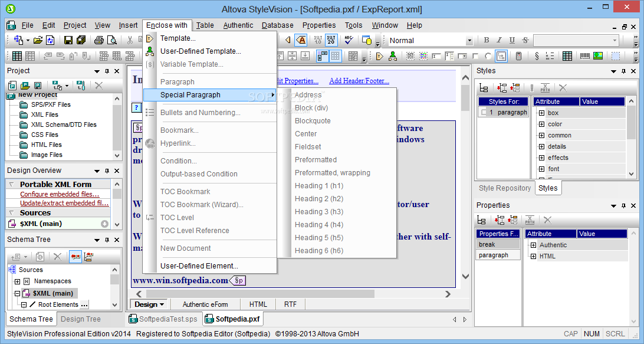Expand the box style attribute

coord(541,113)
